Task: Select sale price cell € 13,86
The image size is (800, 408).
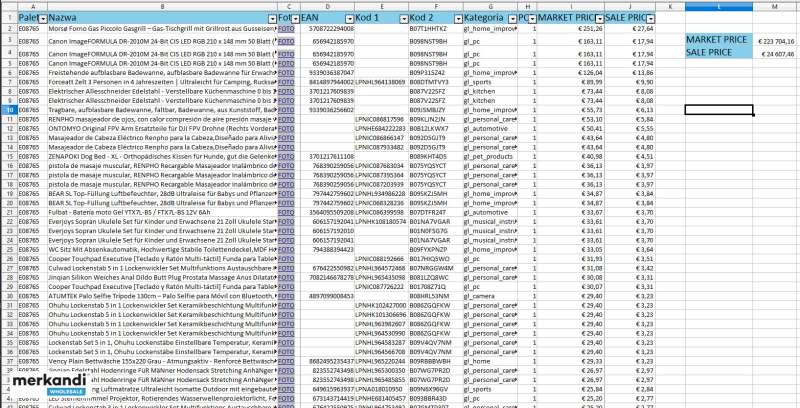Action: (x=630, y=73)
